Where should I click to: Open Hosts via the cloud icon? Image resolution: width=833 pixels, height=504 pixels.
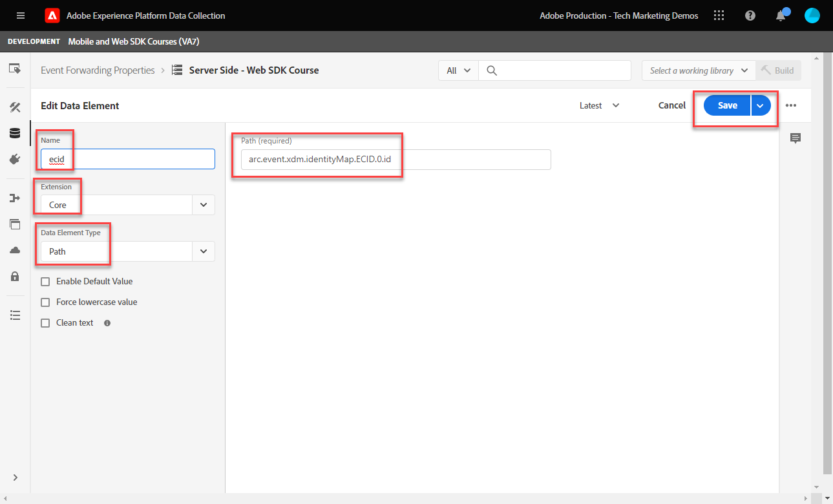(15, 250)
